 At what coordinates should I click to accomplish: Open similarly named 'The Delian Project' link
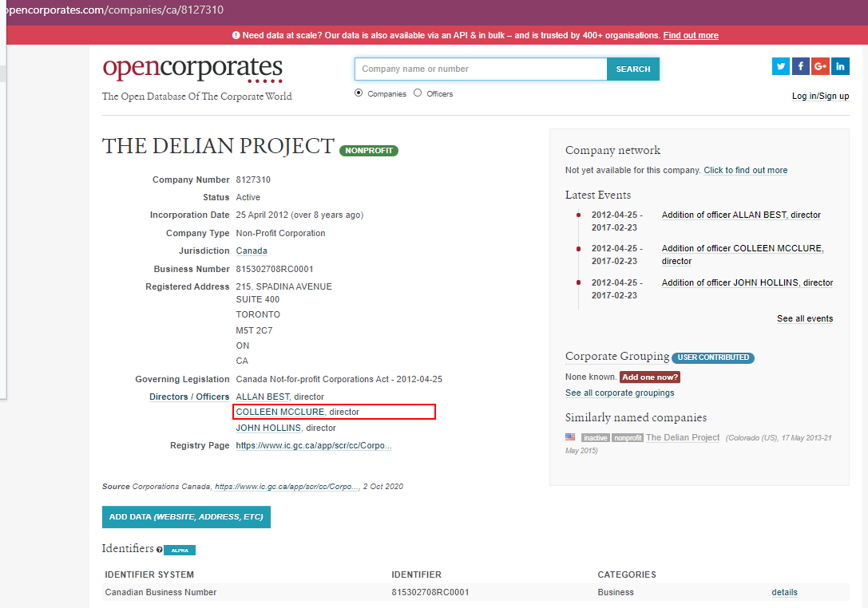(x=683, y=437)
